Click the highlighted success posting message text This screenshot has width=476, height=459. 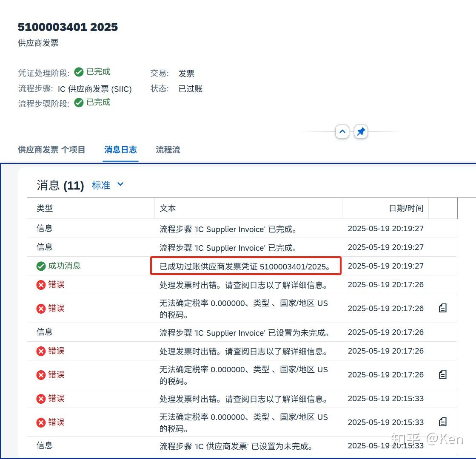(245, 266)
